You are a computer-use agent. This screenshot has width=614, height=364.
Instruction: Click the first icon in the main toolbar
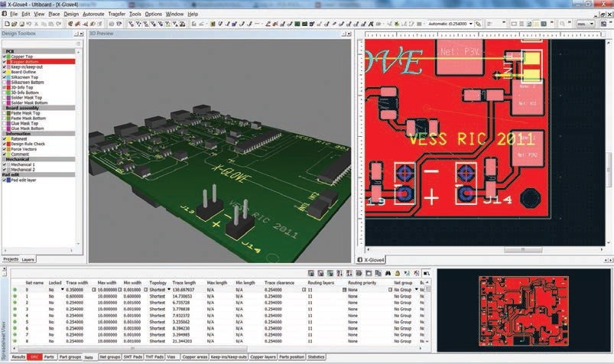click(x=7, y=24)
